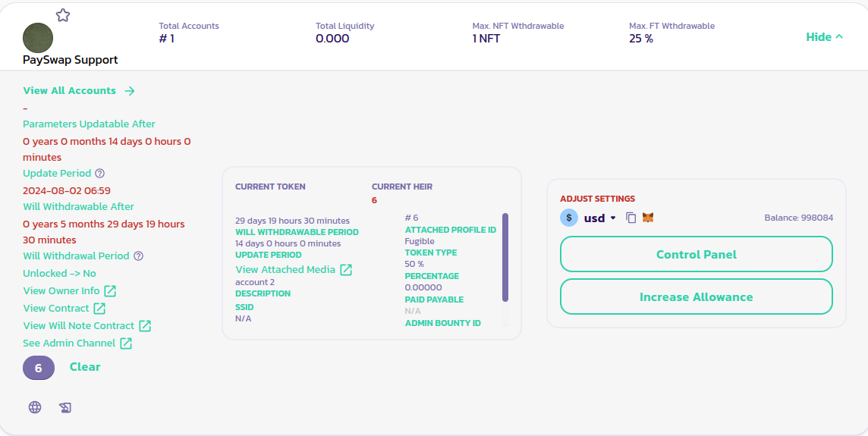Viewport: 868px width, 436px height.
Task: Click external icon beside See Admin Channel
Action: (126, 343)
